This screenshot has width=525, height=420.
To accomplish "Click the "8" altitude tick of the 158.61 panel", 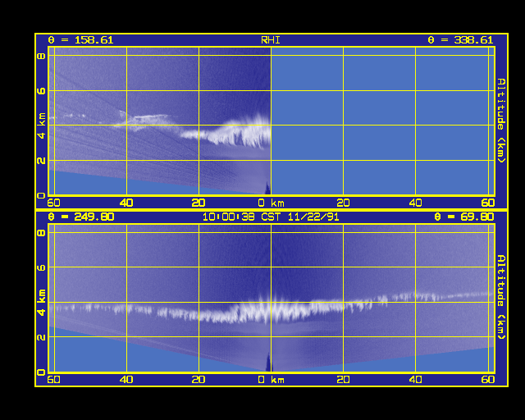I will point(41,56).
